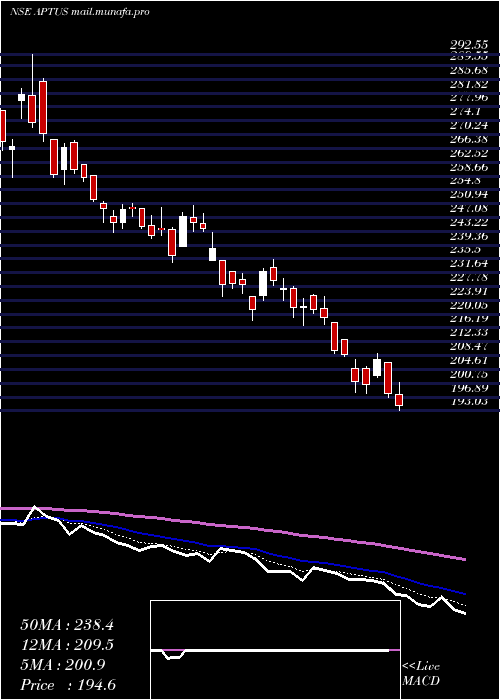The image size is (500, 700).
Task: Click the <<Live MACD label
Action: 421,674
